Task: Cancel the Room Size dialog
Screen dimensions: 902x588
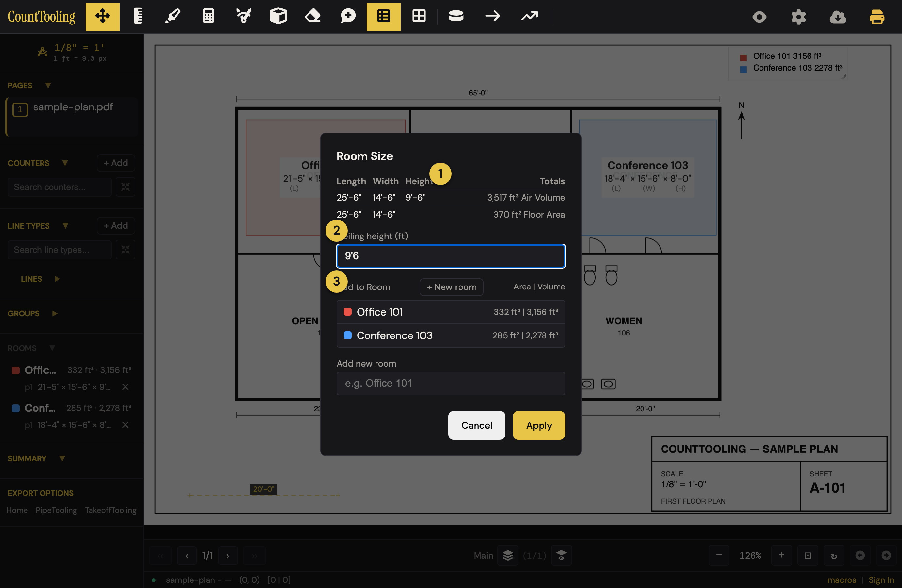Action: [x=476, y=425]
